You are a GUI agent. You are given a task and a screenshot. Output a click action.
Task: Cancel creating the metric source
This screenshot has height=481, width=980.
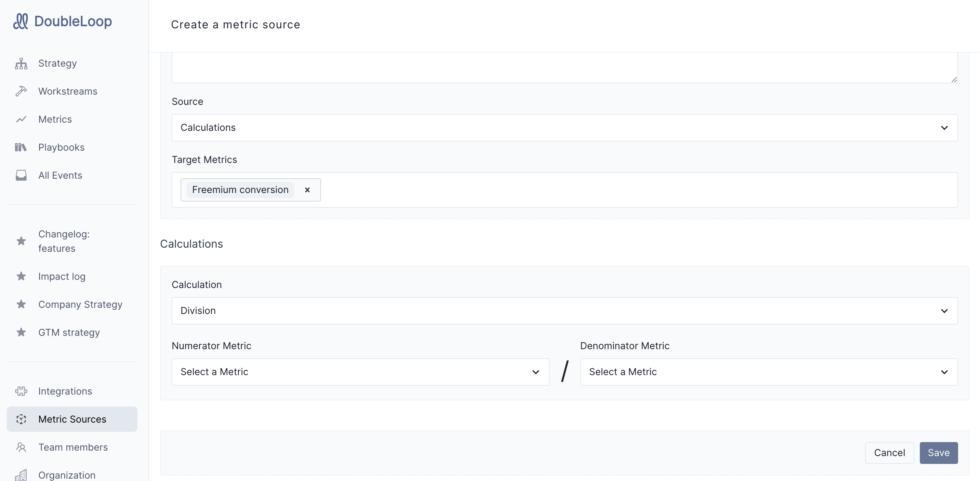click(x=889, y=453)
